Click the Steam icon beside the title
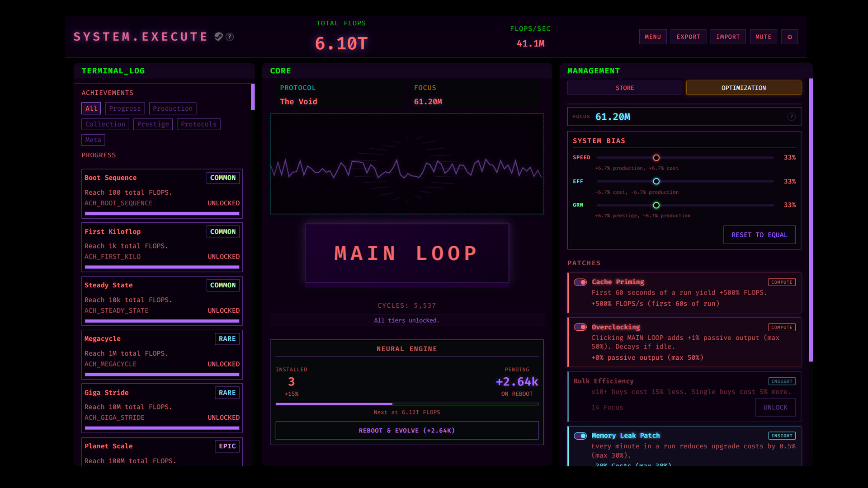The width and height of the screenshot is (868, 488). click(218, 37)
